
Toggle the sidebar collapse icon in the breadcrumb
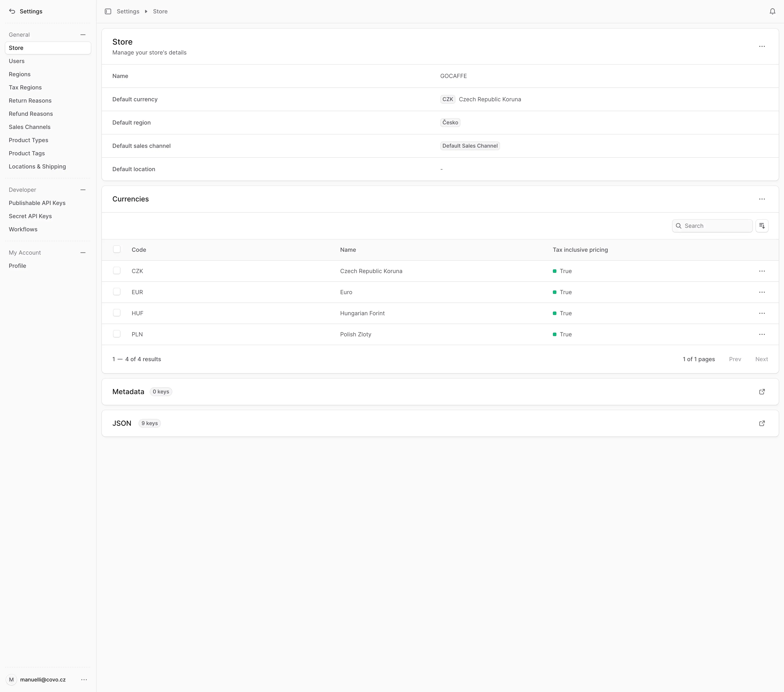(108, 11)
